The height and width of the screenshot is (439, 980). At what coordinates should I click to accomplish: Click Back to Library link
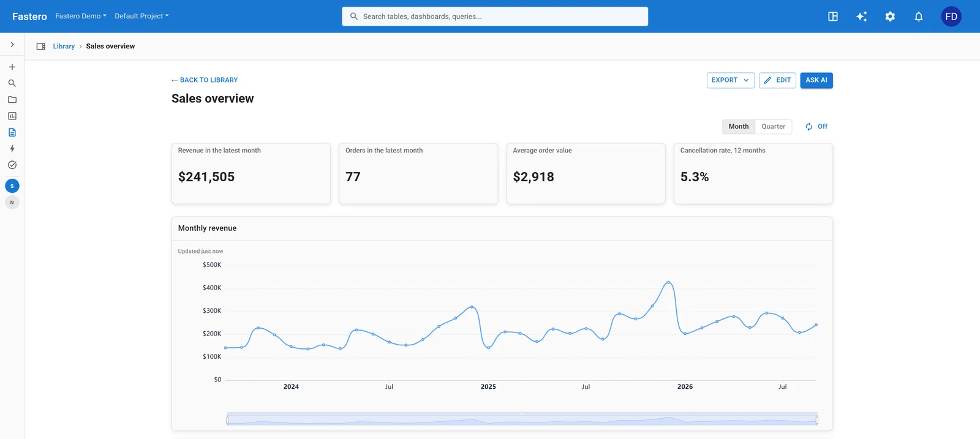[x=205, y=80]
